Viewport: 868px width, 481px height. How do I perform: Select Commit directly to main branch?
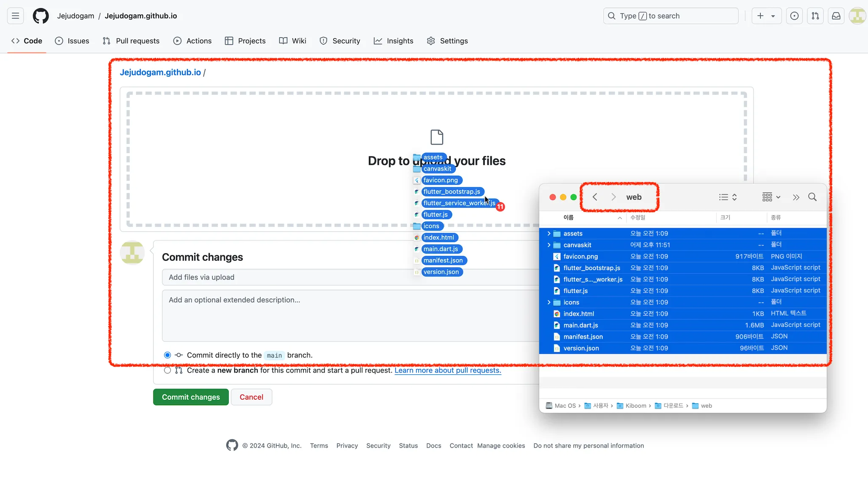[x=167, y=355]
